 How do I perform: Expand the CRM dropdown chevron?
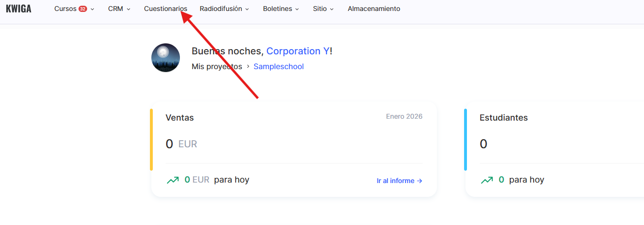pos(129,9)
